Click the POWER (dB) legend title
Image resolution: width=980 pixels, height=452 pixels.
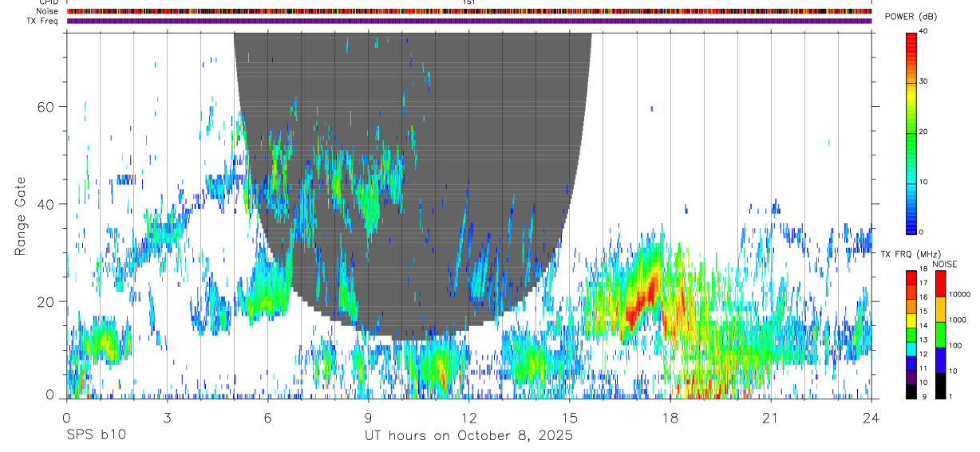pyautogui.click(x=911, y=17)
